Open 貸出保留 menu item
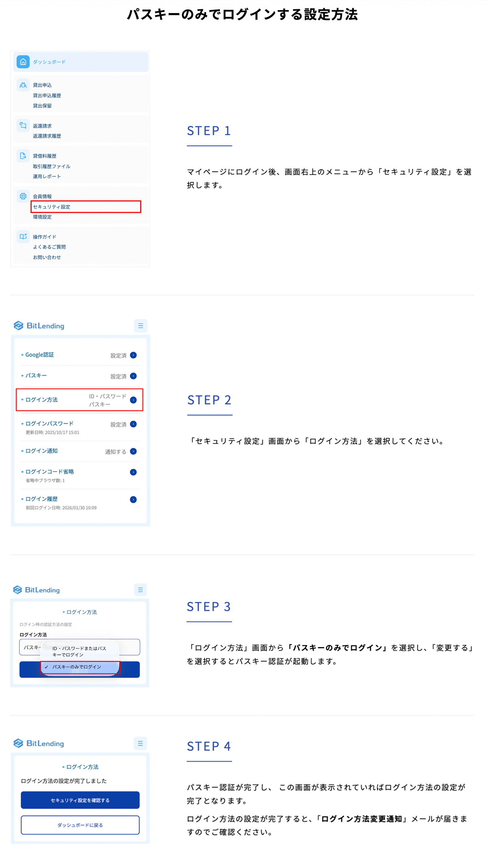Screen dimensions: 488x868 pos(42,105)
